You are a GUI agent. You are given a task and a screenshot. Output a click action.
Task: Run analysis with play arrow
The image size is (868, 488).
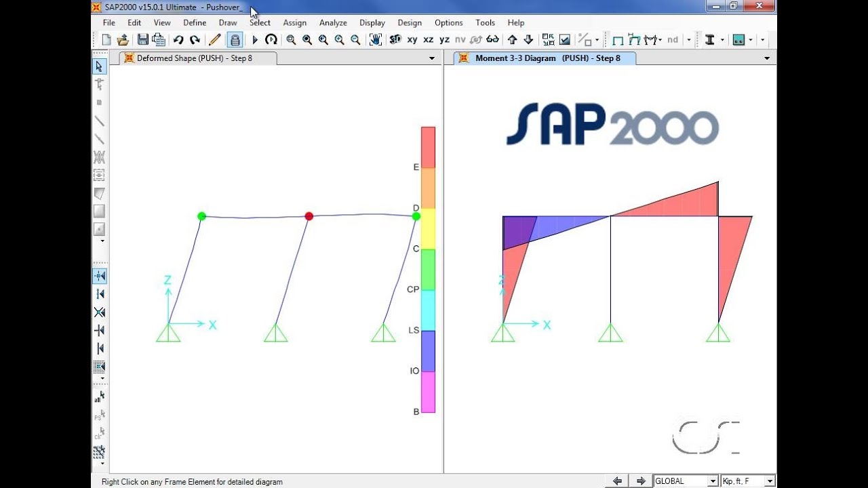click(x=255, y=40)
